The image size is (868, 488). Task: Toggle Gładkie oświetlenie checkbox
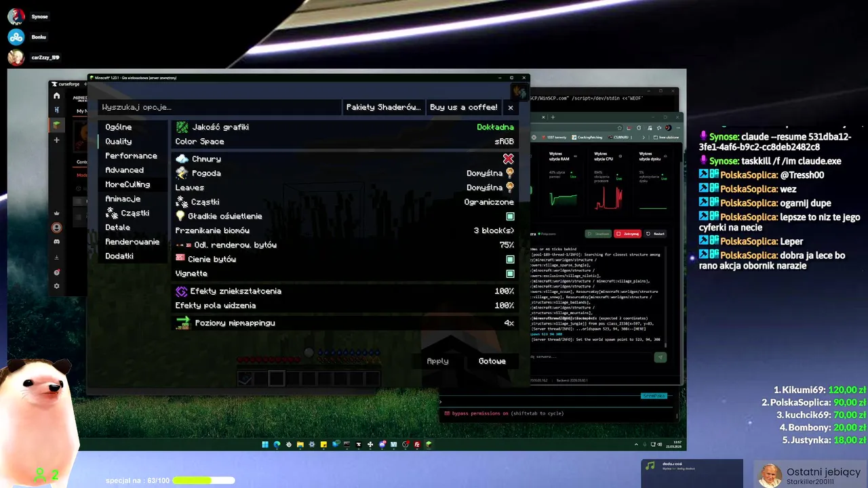(510, 216)
